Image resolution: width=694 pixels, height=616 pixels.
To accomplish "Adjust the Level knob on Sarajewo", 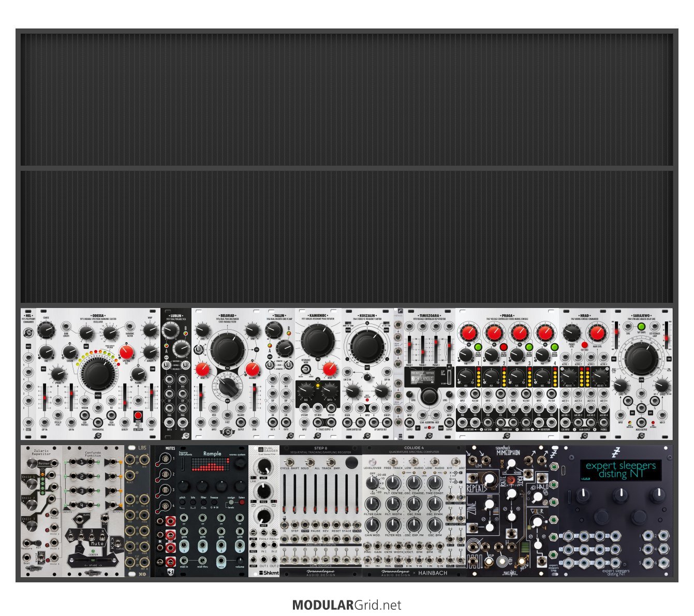I will coord(619,385).
